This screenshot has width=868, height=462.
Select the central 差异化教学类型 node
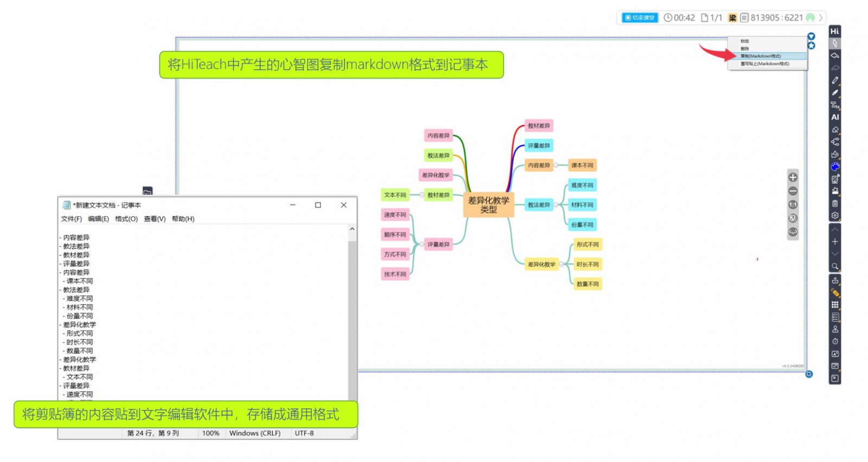[488, 205]
